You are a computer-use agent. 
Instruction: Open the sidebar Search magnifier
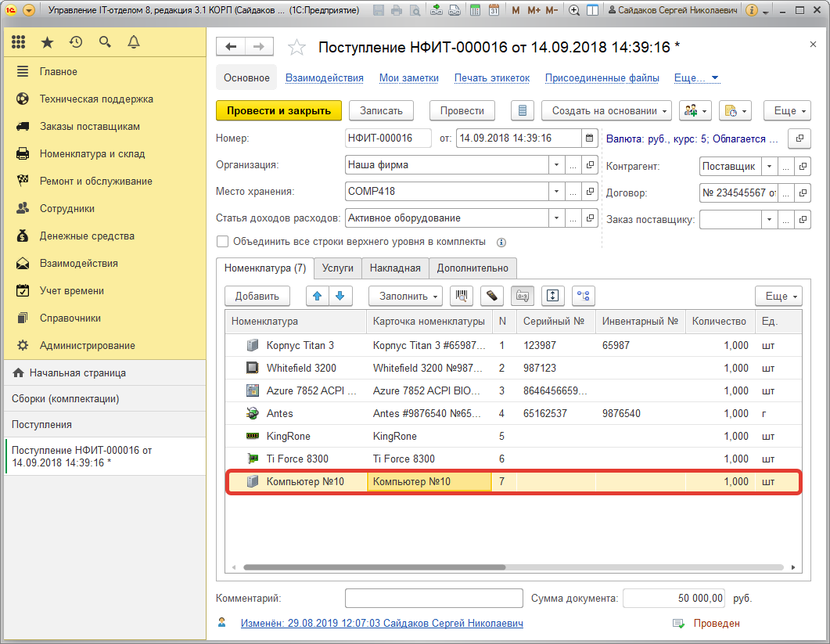pos(105,42)
